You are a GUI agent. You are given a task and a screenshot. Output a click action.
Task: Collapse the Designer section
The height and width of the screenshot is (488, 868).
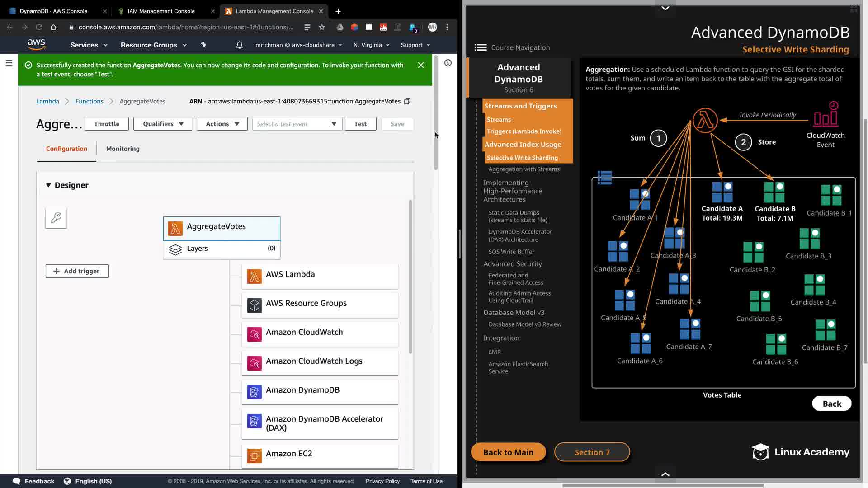48,185
